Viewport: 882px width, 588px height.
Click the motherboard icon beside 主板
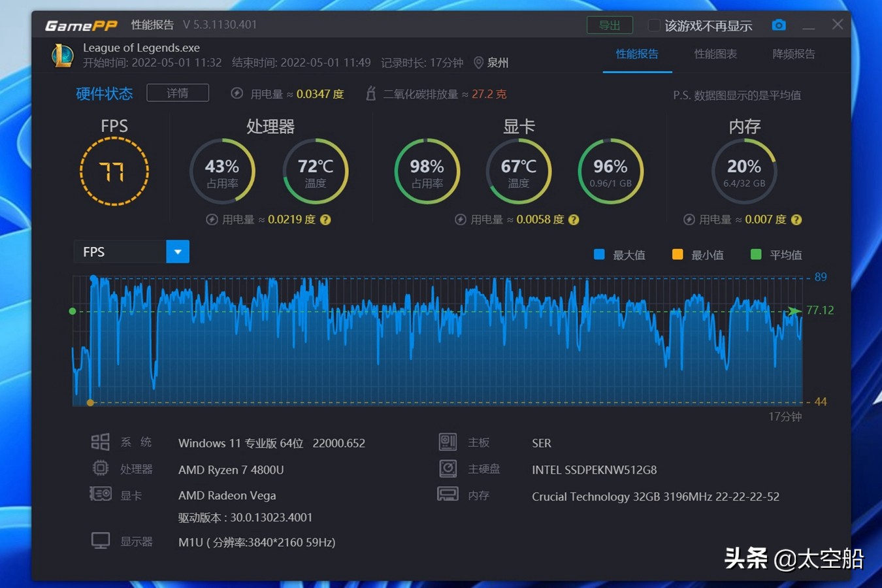point(448,442)
